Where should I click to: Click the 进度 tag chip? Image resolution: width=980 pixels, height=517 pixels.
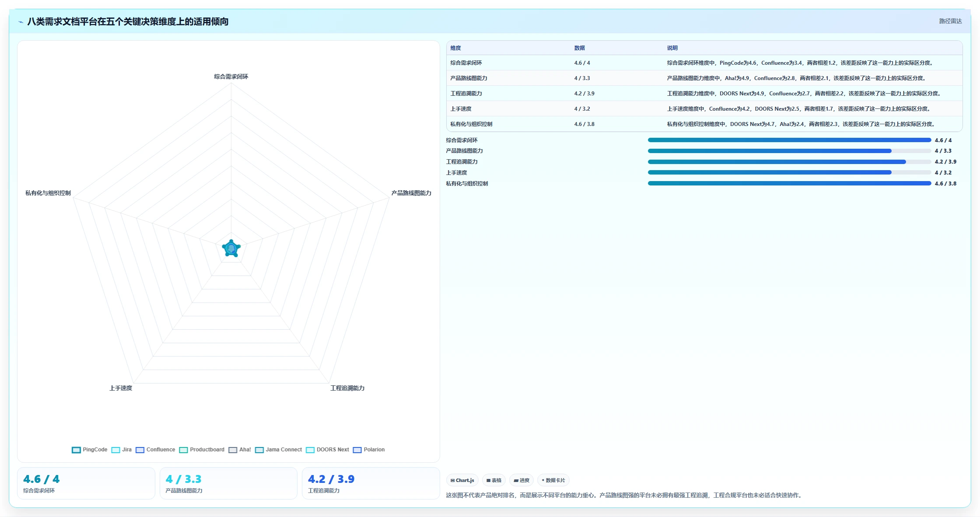click(x=521, y=480)
